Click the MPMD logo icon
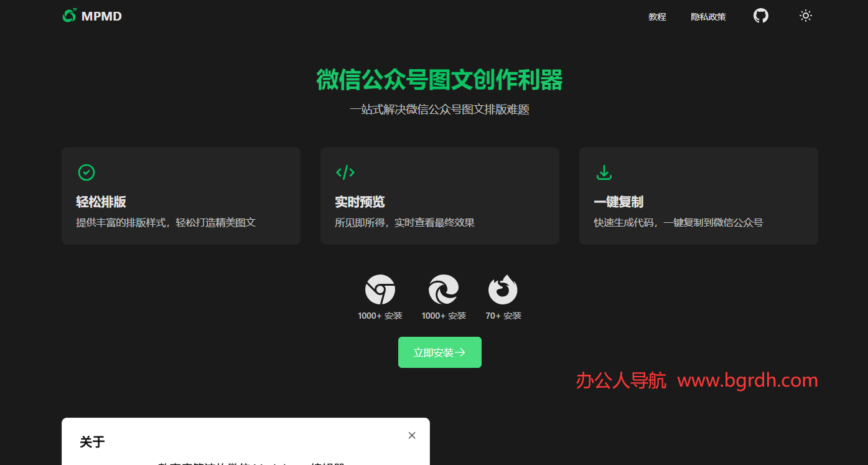868x465 pixels. tap(68, 16)
